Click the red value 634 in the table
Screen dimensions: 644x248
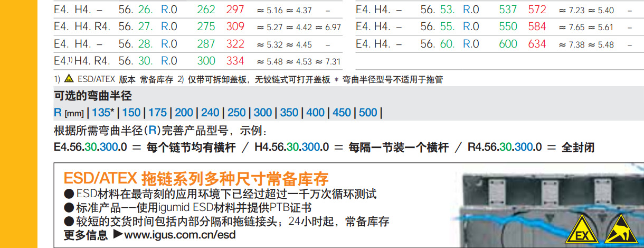tap(537, 44)
